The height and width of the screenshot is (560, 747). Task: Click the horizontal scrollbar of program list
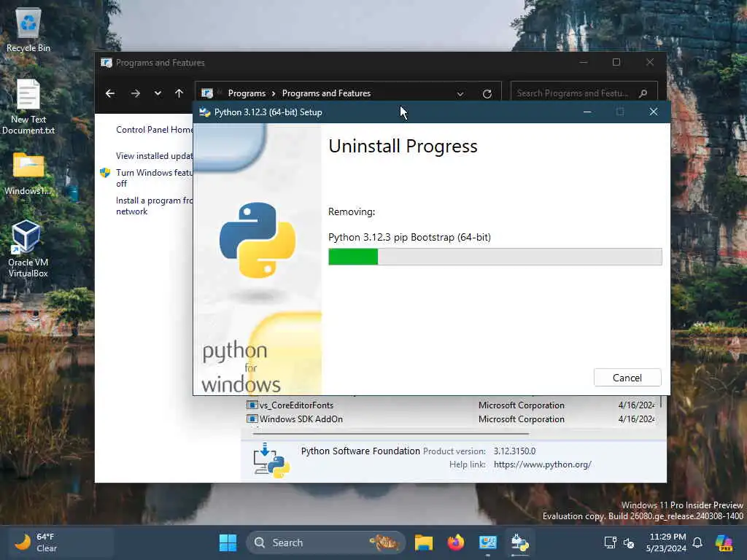pyautogui.click(x=391, y=434)
